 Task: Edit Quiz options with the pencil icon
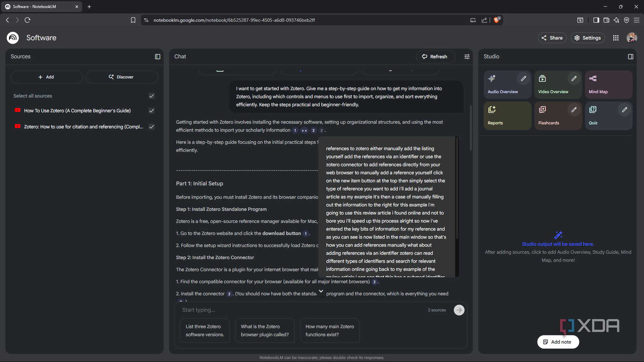(624, 109)
